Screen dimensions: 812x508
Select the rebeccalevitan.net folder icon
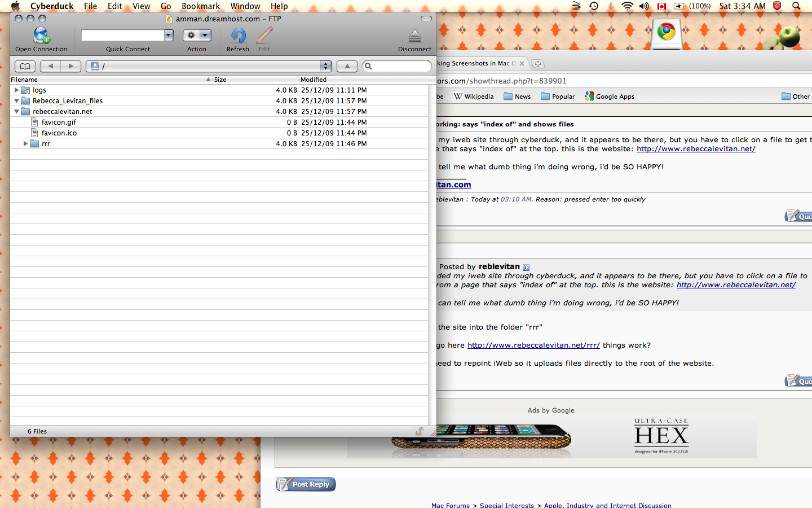tap(25, 112)
